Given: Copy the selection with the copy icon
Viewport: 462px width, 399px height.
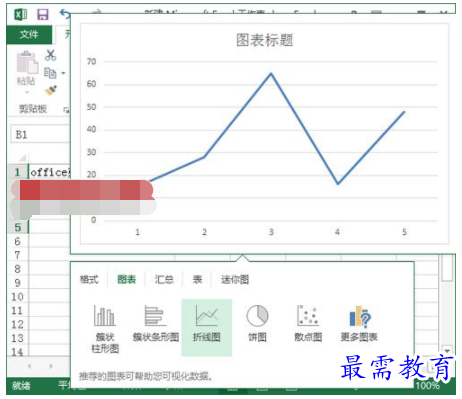Looking at the screenshot, I should point(50,73).
